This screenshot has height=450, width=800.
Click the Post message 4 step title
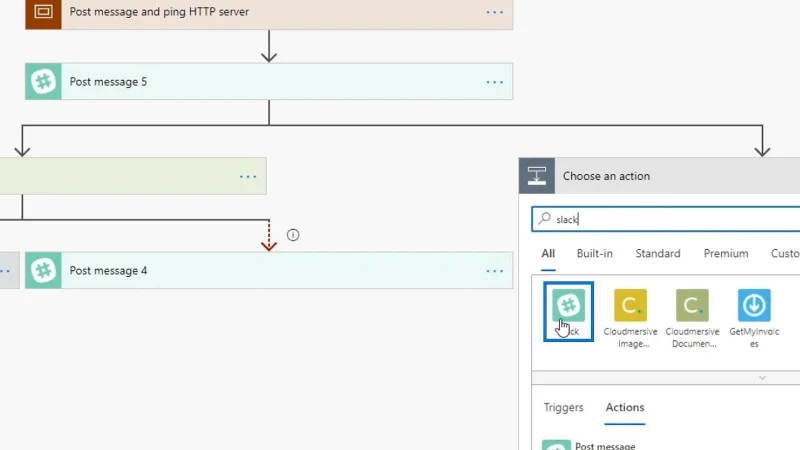point(108,270)
